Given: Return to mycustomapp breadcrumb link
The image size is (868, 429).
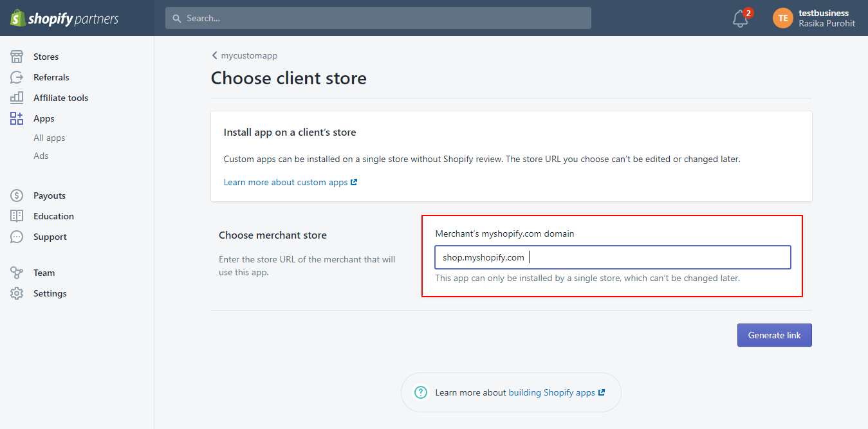Looking at the screenshot, I should [x=249, y=56].
